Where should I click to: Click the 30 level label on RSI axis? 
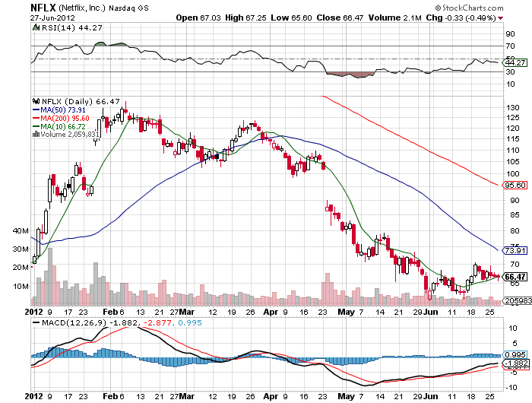tap(510, 71)
